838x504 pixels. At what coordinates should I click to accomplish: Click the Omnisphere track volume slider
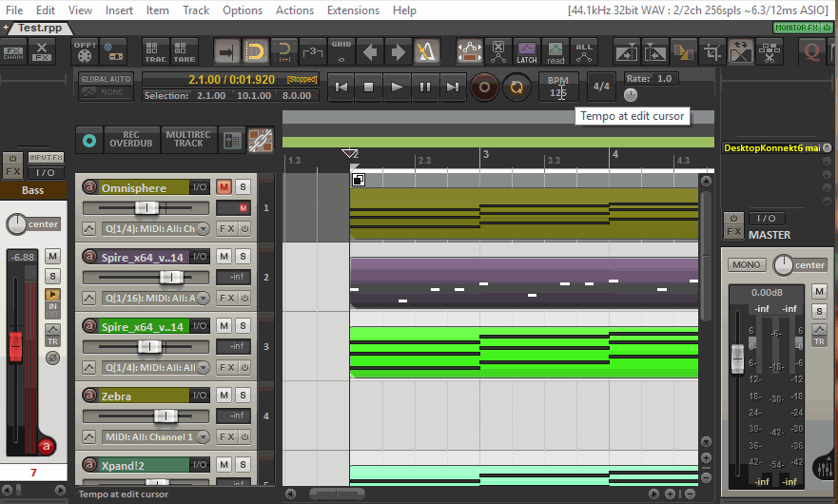coord(146,208)
